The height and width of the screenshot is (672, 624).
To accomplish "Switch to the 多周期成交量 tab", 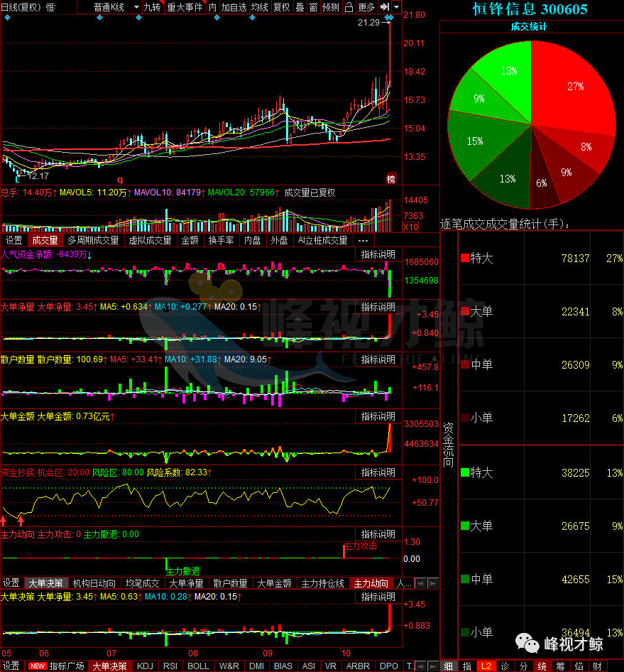I will [x=93, y=240].
